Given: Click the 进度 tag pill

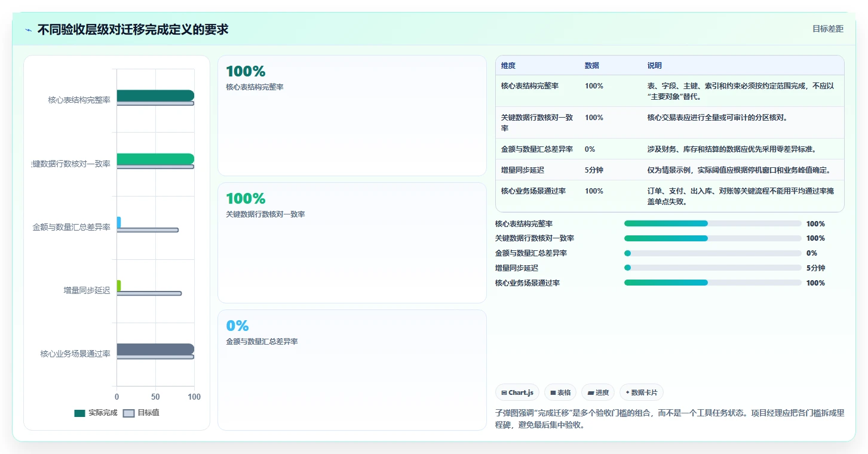Looking at the screenshot, I should (x=598, y=392).
